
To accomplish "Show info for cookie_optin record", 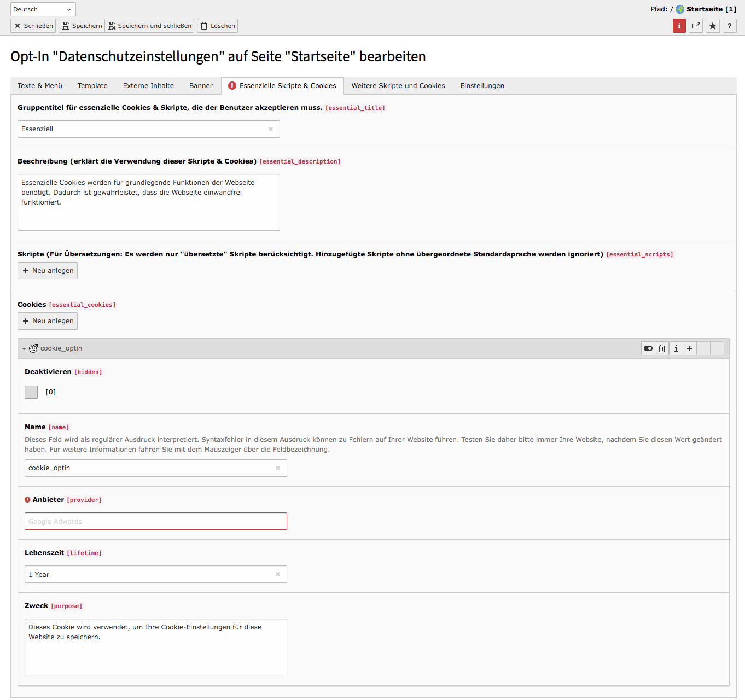I will tap(676, 348).
